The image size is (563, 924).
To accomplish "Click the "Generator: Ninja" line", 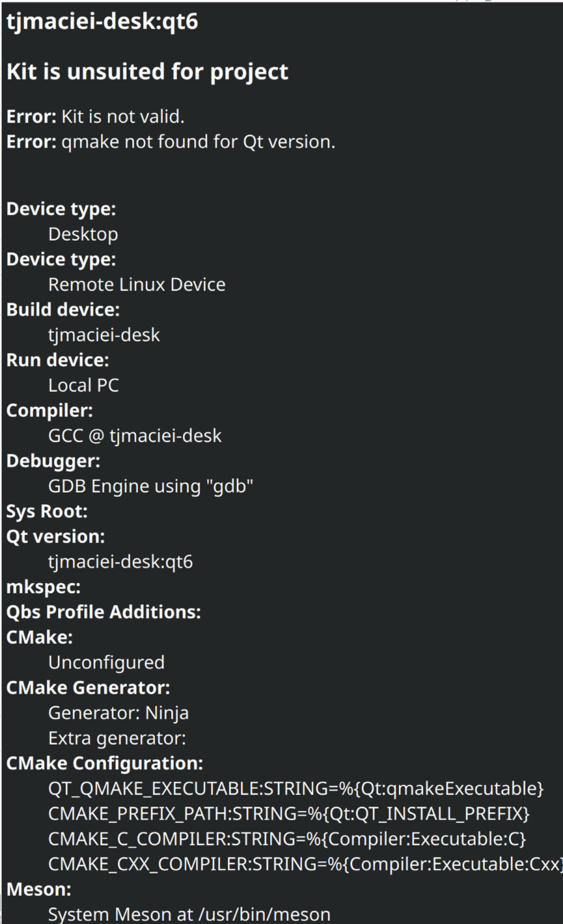I will (118, 713).
